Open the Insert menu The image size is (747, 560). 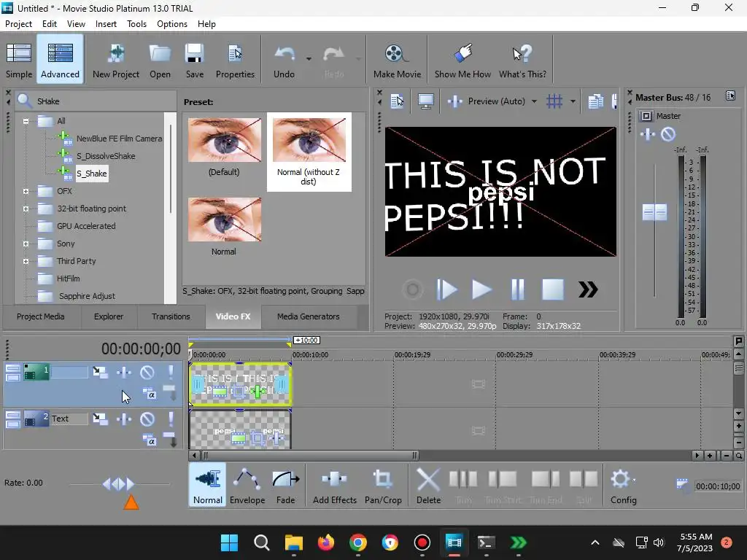[106, 24]
